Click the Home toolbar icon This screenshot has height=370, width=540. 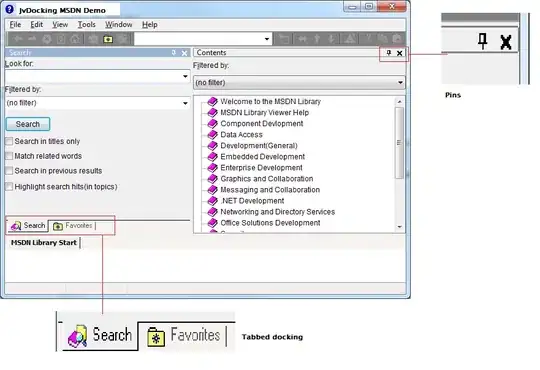75,39
